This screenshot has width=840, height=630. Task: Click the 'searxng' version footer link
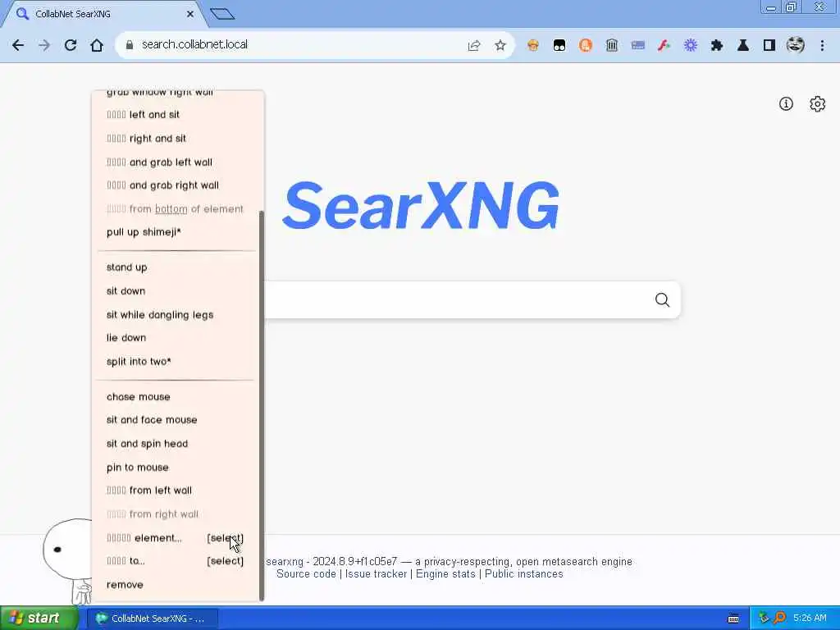285,561
